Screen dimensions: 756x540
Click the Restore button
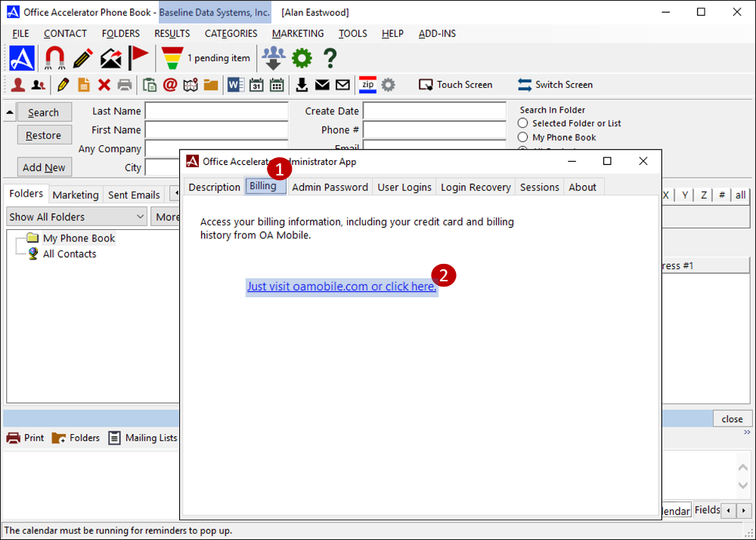[44, 135]
